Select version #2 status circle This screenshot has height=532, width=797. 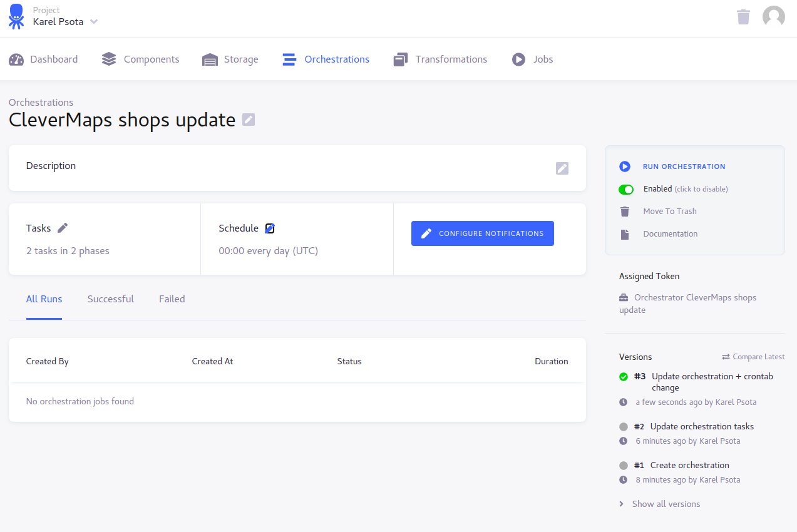pos(624,427)
